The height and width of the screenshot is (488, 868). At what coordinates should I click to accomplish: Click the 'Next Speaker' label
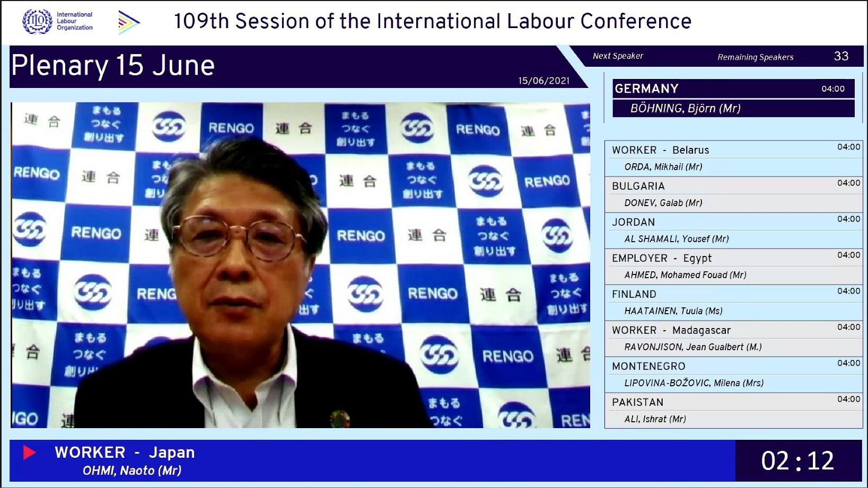(x=618, y=56)
